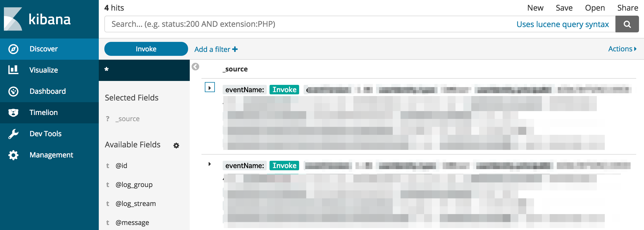The width and height of the screenshot is (644, 230).
Task: Click New in the top menu
Action: pos(535,8)
